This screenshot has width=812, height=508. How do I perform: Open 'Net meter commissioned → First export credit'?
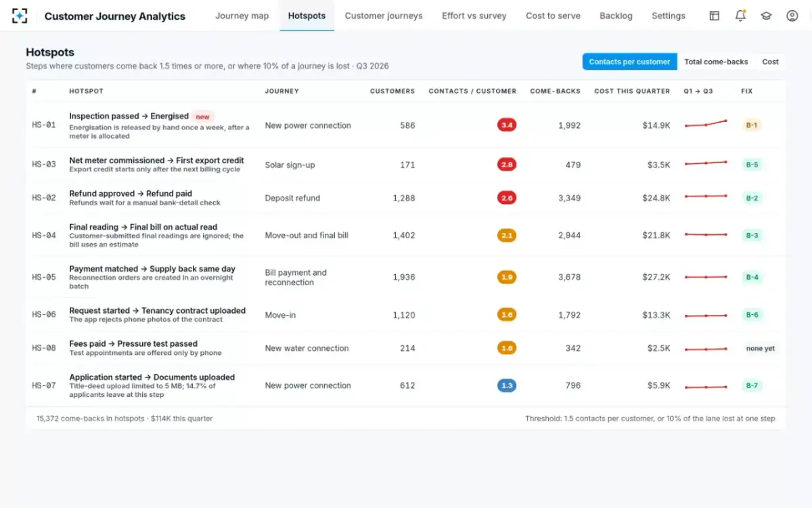point(156,161)
